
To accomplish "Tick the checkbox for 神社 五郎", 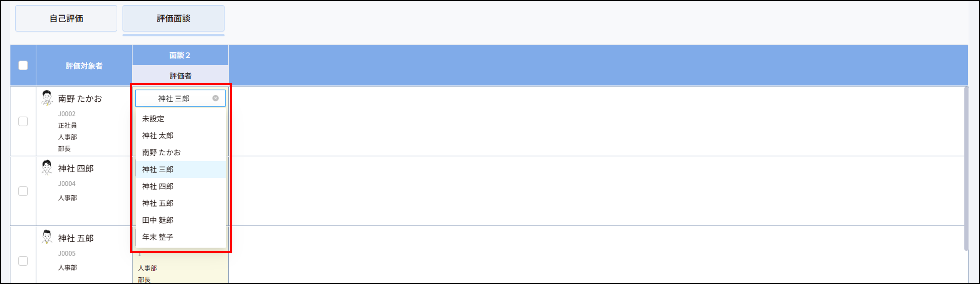I will pos(23,261).
